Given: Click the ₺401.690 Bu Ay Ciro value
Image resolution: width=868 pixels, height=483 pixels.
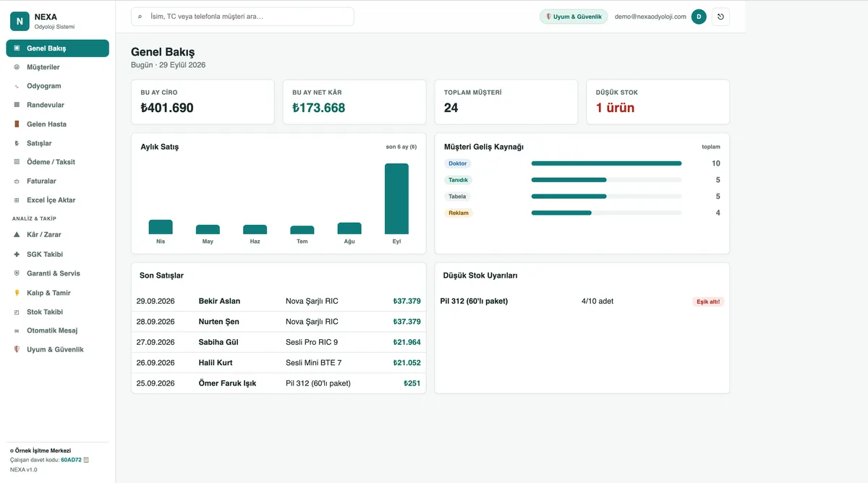Looking at the screenshot, I should [167, 108].
